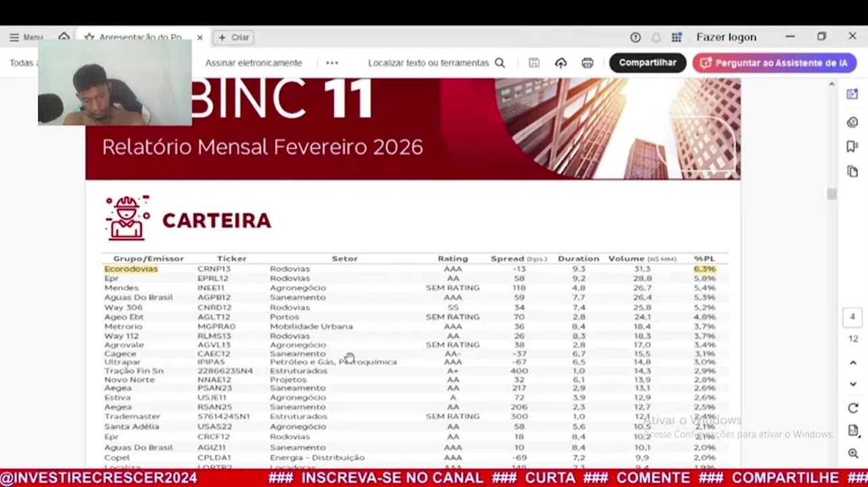Screen dimensions: 868x487
Task: Open the bookmarks panel icon in sidebar
Action: point(852,147)
